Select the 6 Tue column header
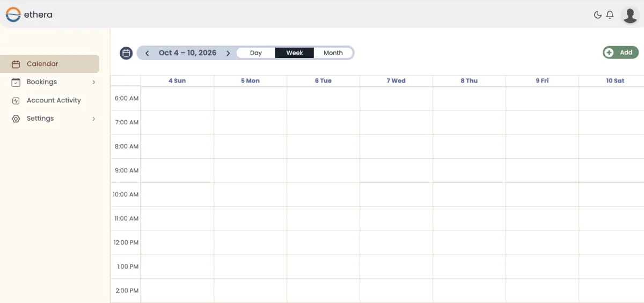Viewport: 644px width, 303px height. point(323,81)
